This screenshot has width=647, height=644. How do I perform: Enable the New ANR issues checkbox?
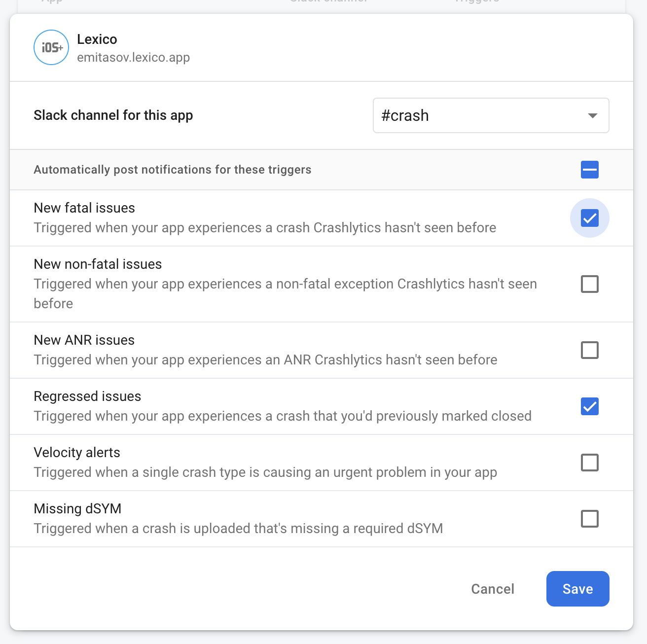589,350
